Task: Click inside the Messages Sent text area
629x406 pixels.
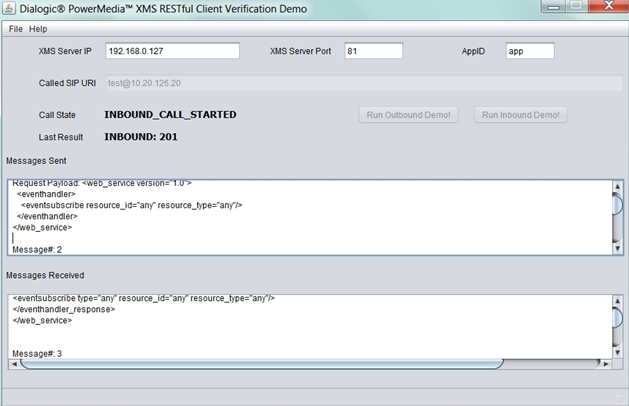Action: [300, 217]
